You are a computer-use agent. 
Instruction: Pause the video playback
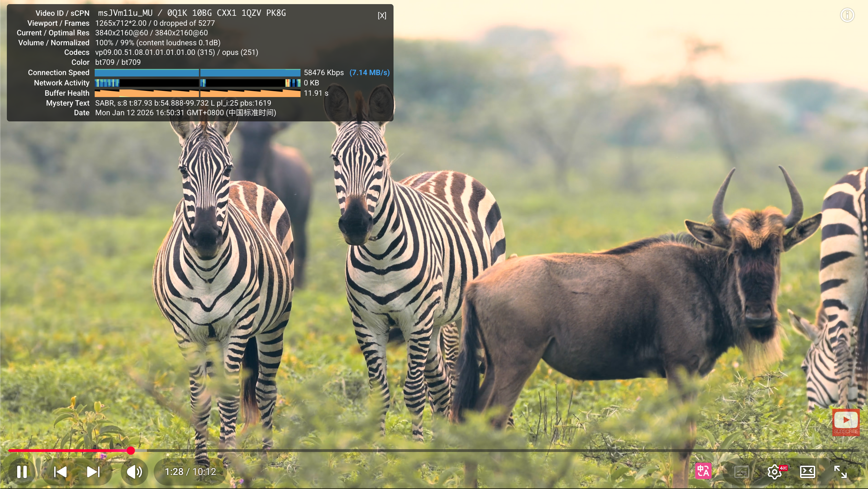[22, 472]
